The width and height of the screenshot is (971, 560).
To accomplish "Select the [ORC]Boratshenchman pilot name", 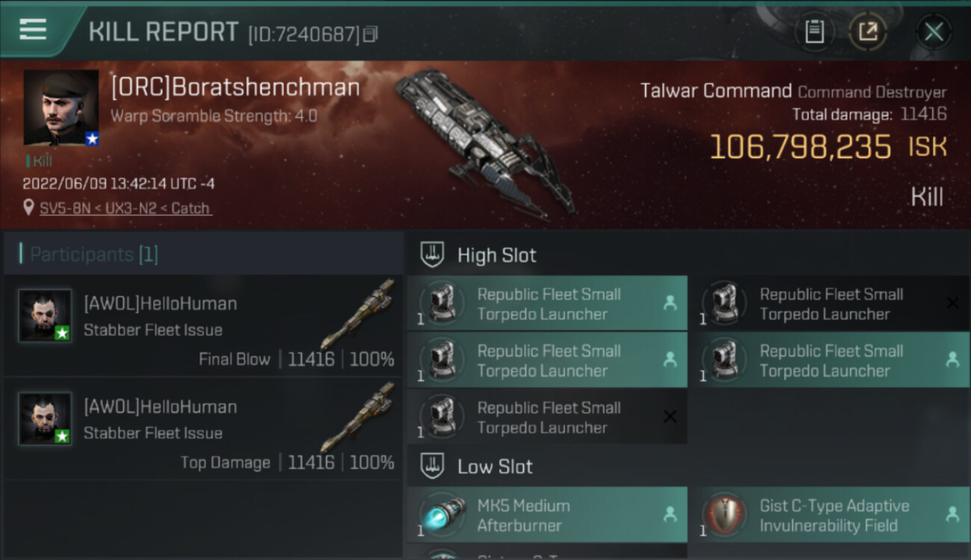I will pos(235,87).
